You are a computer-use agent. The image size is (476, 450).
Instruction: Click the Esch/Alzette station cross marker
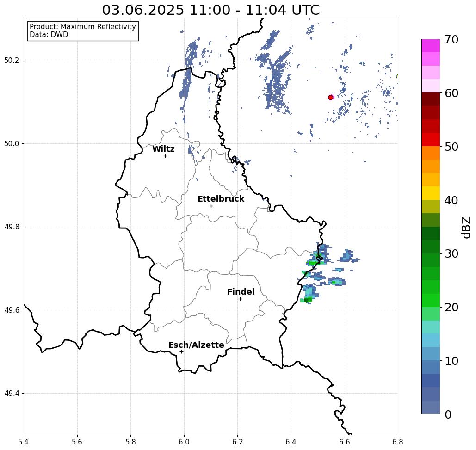tap(181, 351)
